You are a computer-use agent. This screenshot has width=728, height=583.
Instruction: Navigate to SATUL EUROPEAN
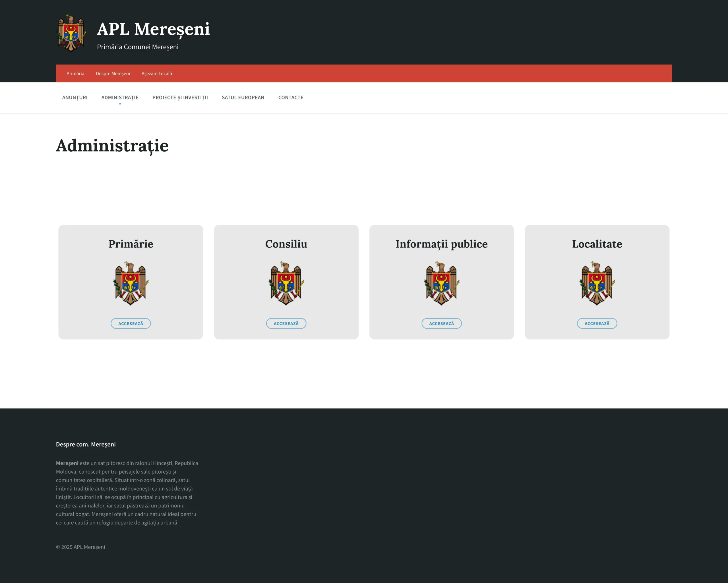pos(243,97)
